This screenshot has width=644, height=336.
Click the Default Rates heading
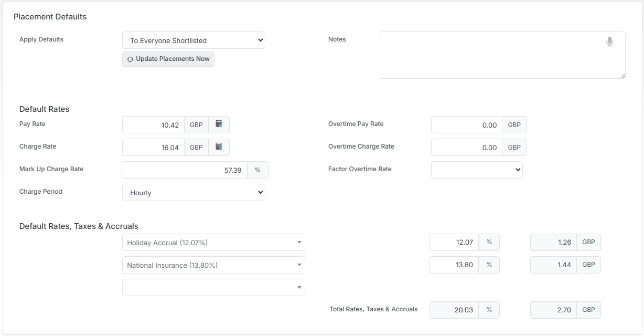45,109
